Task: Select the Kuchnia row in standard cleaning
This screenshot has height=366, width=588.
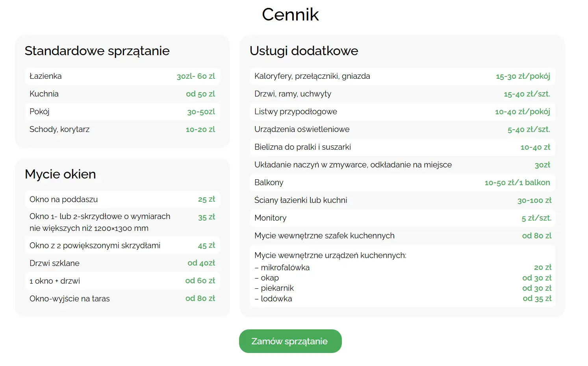Action: pyautogui.click(x=122, y=94)
